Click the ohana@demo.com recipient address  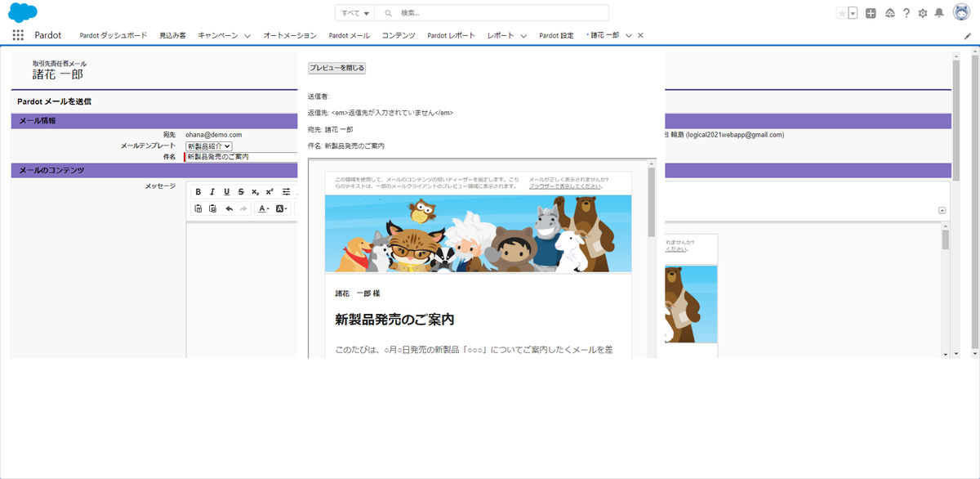(214, 135)
